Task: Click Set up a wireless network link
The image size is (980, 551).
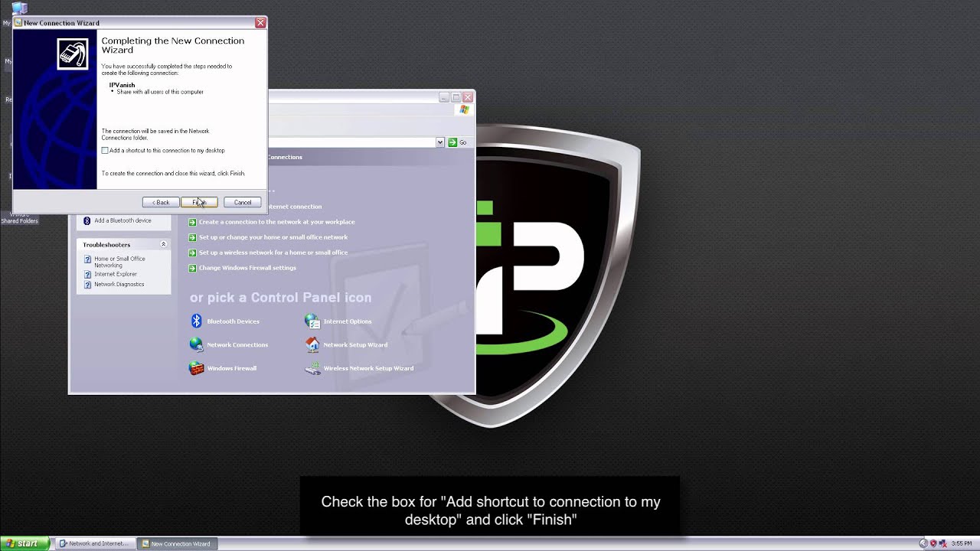Action: tap(273, 253)
